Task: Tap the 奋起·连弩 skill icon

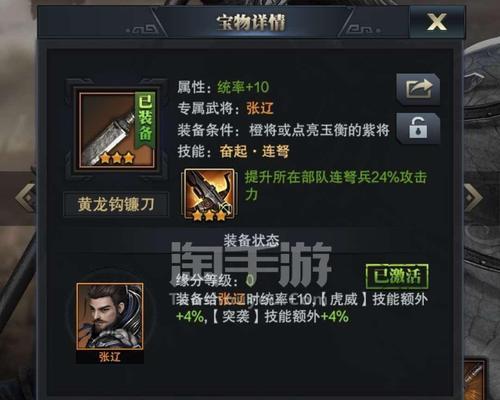Action: (209, 195)
